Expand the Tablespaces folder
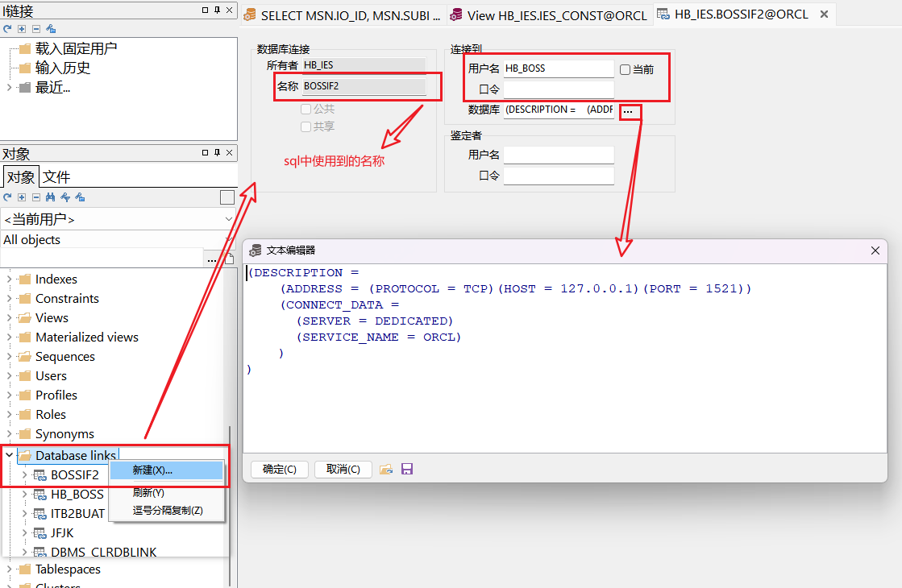The width and height of the screenshot is (902, 588). pos(9,569)
